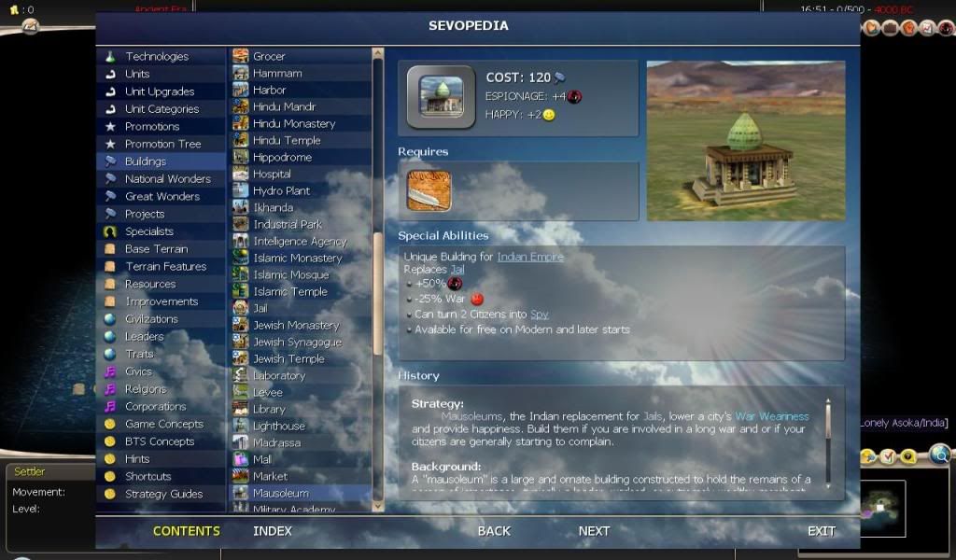This screenshot has height=560, width=956.
Task: Click the Mausoleum building portrait icon
Action: pyautogui.click(x=442, y=96)
